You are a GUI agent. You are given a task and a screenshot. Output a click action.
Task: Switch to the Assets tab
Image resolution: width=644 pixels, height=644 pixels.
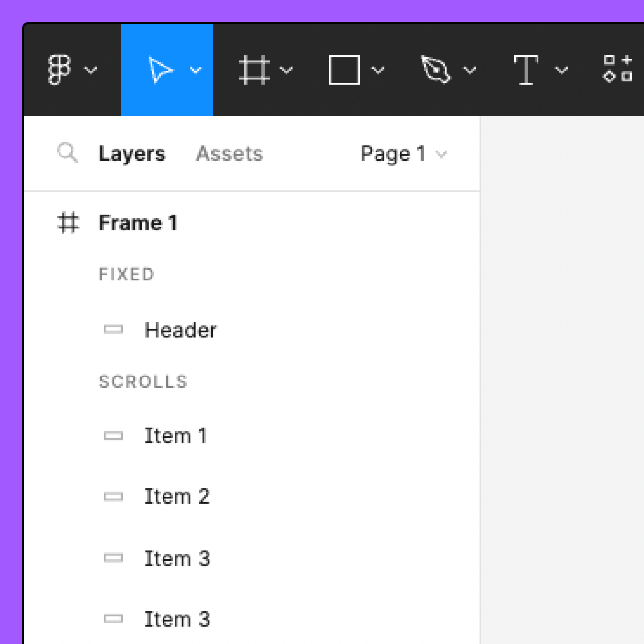tap(229, 154)
